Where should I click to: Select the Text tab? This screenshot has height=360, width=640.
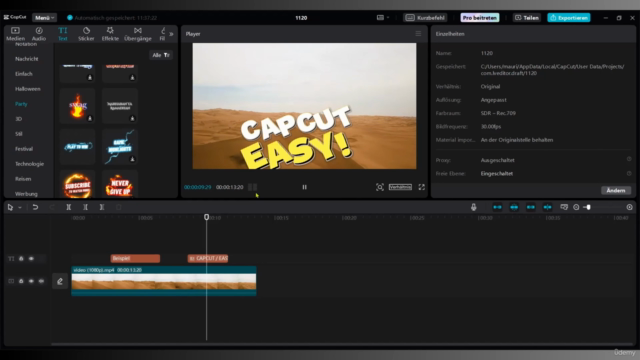coord(62,34)
